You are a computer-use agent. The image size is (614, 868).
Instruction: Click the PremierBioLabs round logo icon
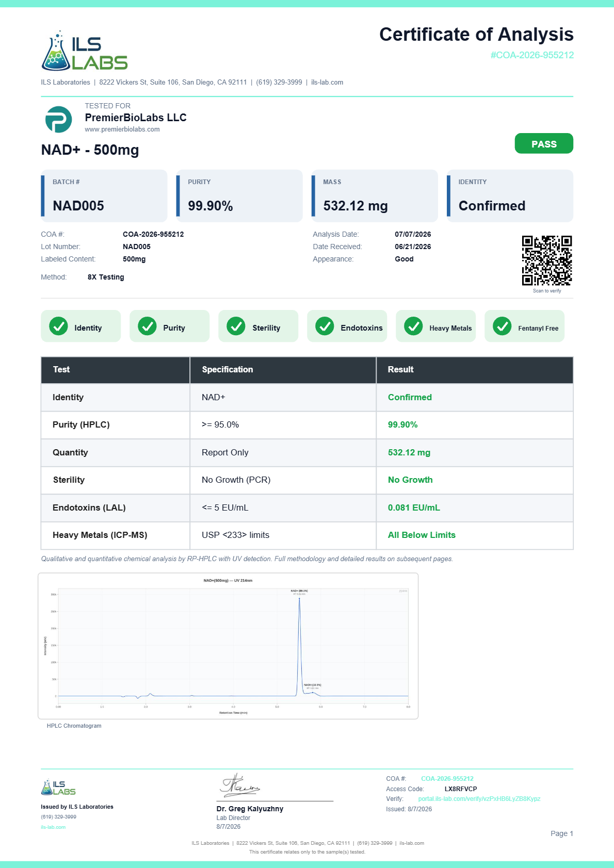point(58,120)
